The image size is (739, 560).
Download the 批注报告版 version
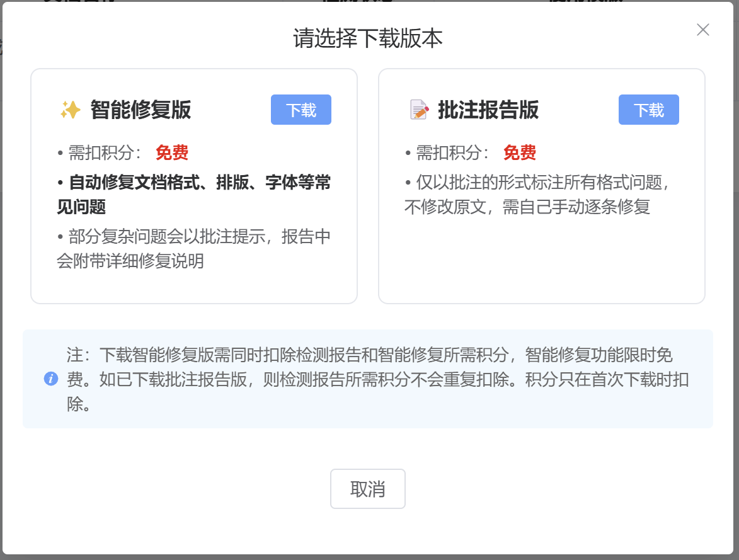pos(648,110)
